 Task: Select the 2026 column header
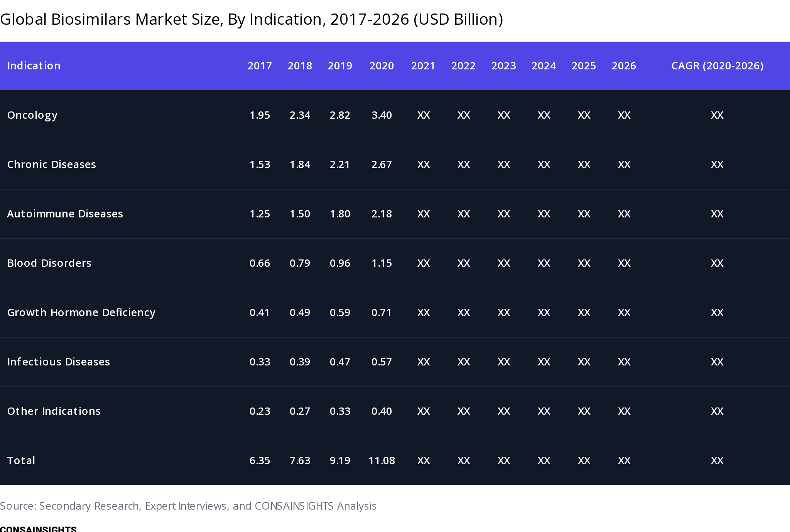624,66
